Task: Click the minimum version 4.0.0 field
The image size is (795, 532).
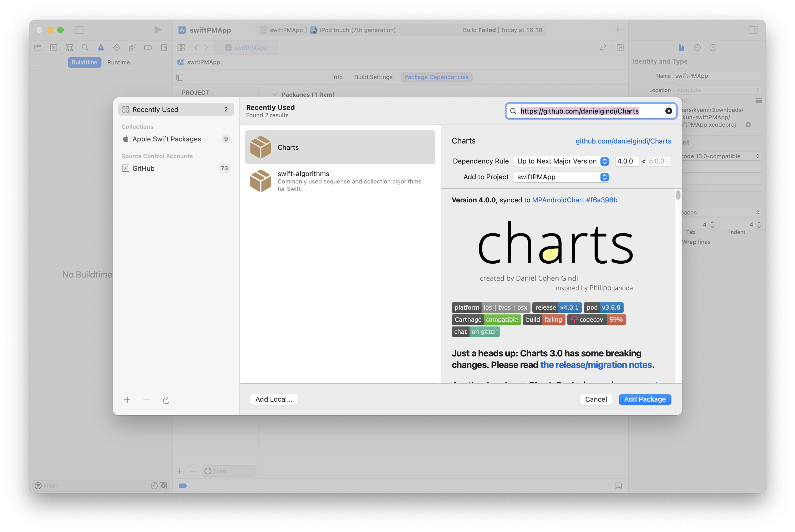Action: 626,161
